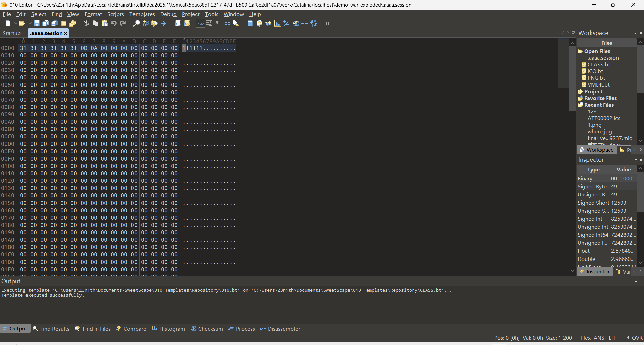Click the Highlighter tool icon
Screen dimensions: 644x345
tap(236, 23)
